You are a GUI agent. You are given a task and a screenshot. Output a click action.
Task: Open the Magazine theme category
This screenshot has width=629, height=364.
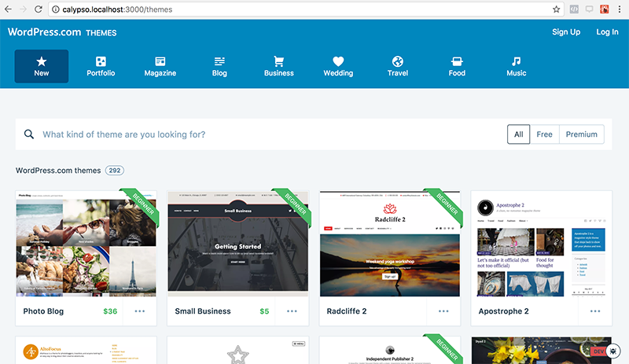pos(160,66)
